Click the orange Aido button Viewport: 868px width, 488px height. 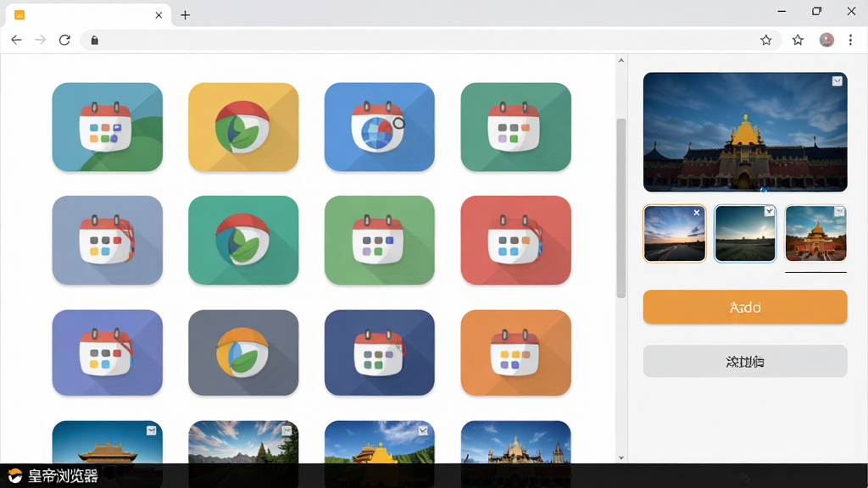(745, 307)
